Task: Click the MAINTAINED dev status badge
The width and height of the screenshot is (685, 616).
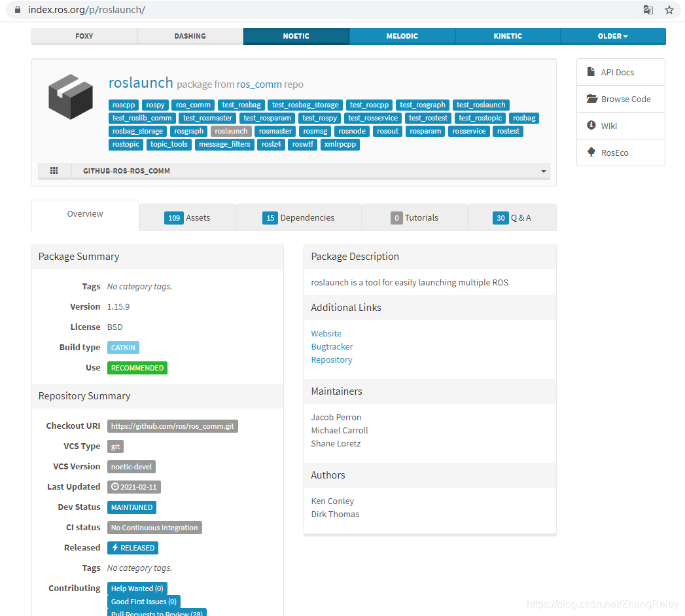Action: pyautogui.click(x=132, y=507)
